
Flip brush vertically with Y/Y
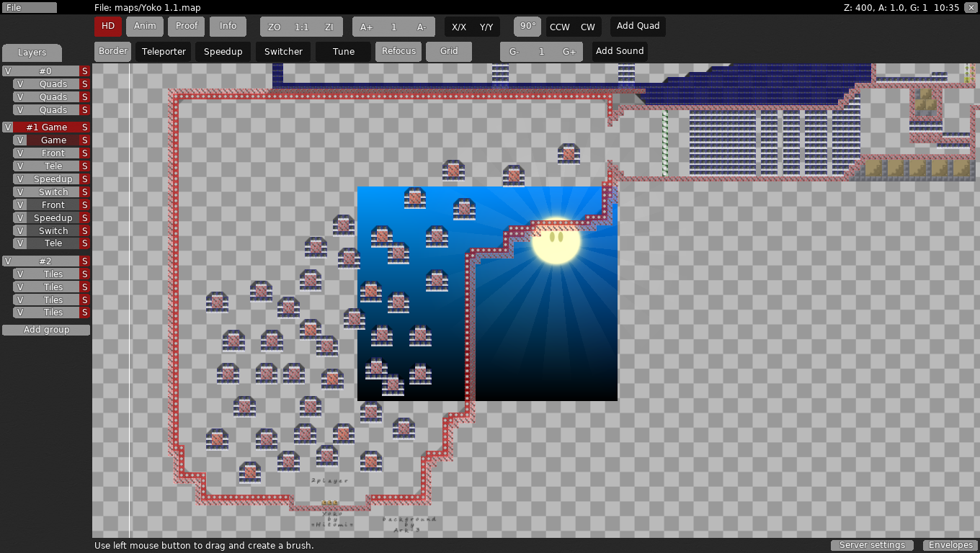486,27
